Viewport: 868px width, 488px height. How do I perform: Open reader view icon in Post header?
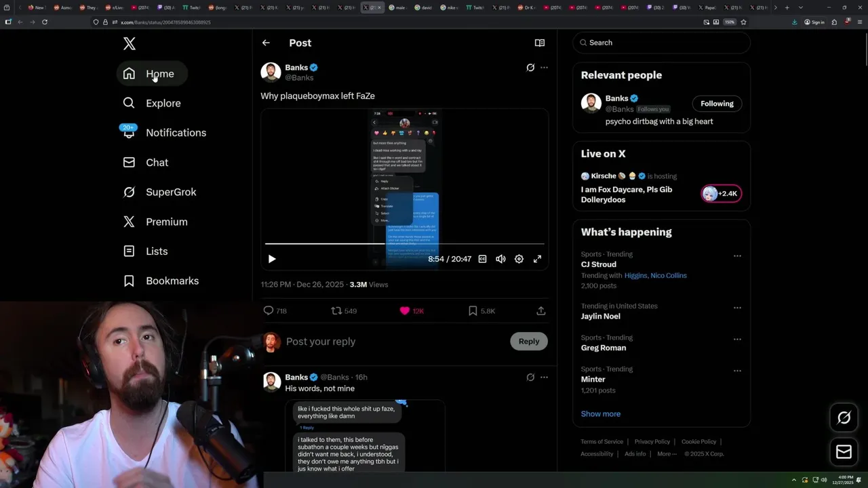[540, 43]
